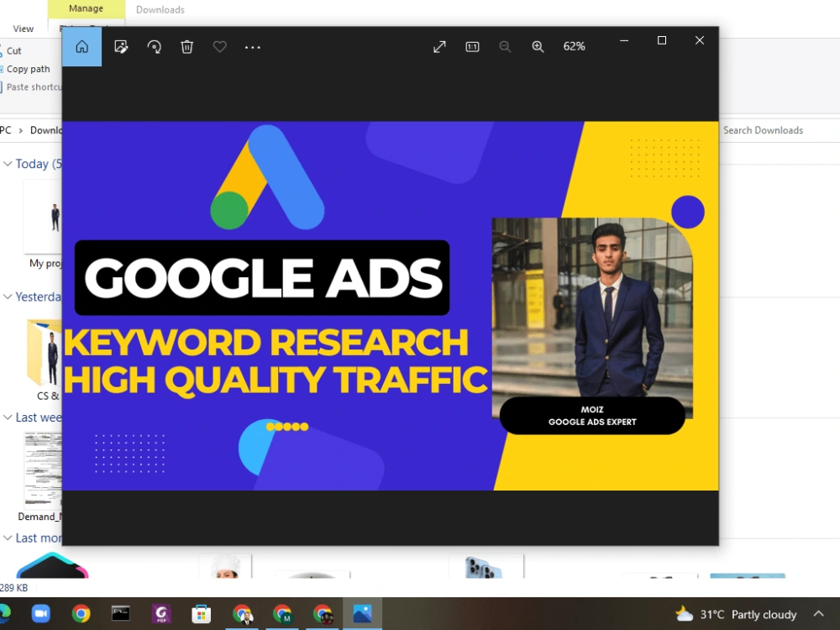Image resolution: width=840 pixels, height=630 pixels.
Task: Open PDF app in taskbar
Action: pyautogui.click(x=160, y=613)
